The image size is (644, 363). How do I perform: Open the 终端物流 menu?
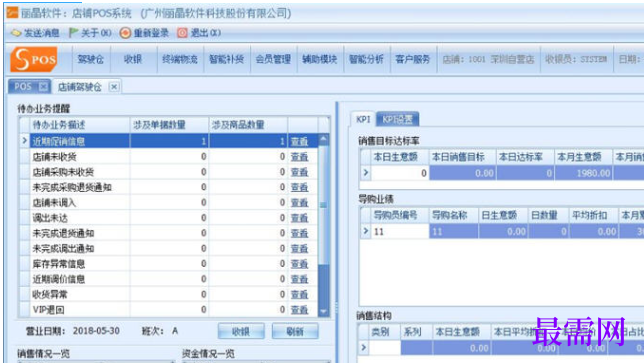(180, 60)
